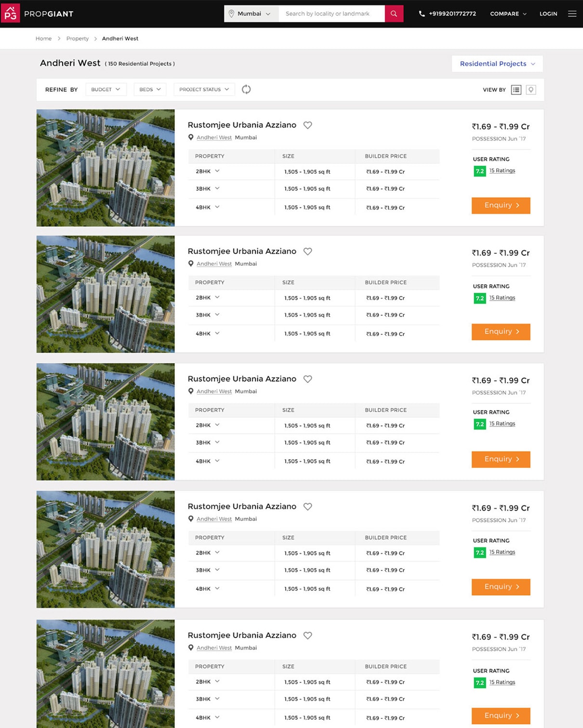583x728 pixels.
Task: Click the phone icon beside +9199201772772
Action: pos(422,14)
